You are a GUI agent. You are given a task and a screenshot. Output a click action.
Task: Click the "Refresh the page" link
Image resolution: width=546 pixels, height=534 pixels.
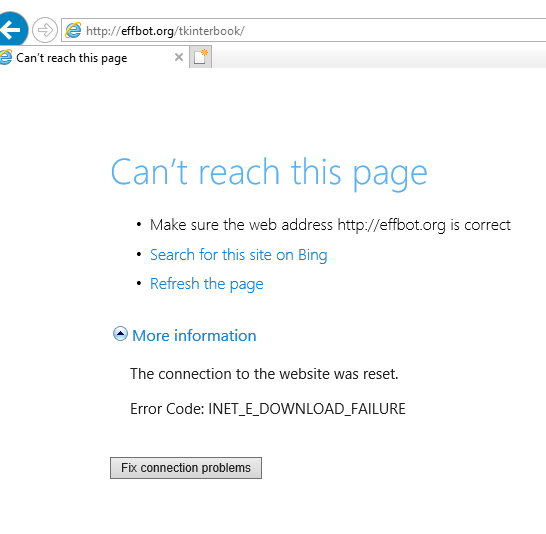(206, 284)
